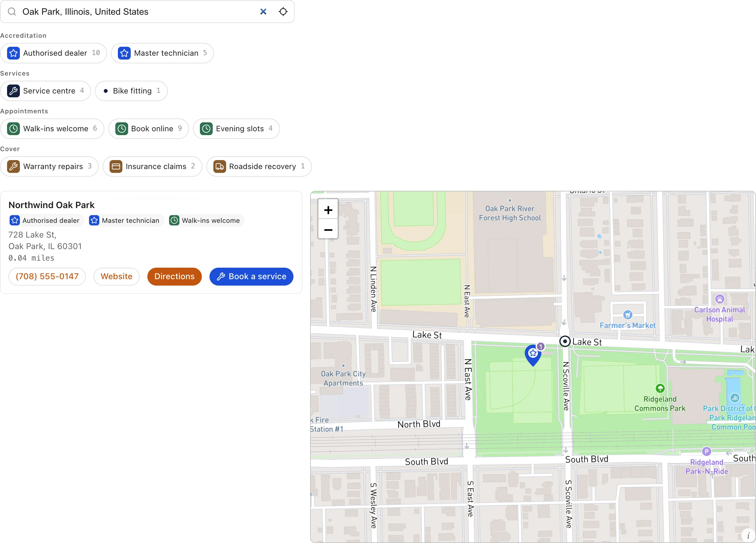Click the Farmer's Market map icon
The width and height of the screenshot is (756, 543).
pos(628,315)
